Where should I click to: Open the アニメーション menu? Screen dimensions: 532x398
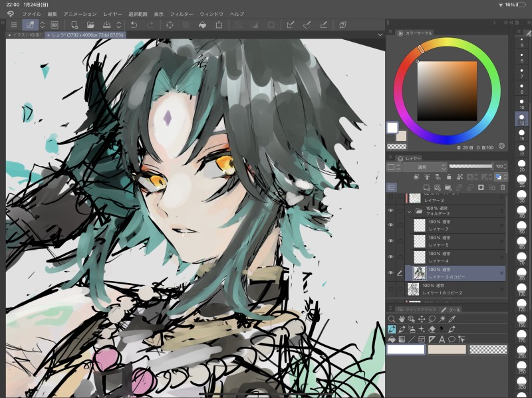[x=80, y=14]
